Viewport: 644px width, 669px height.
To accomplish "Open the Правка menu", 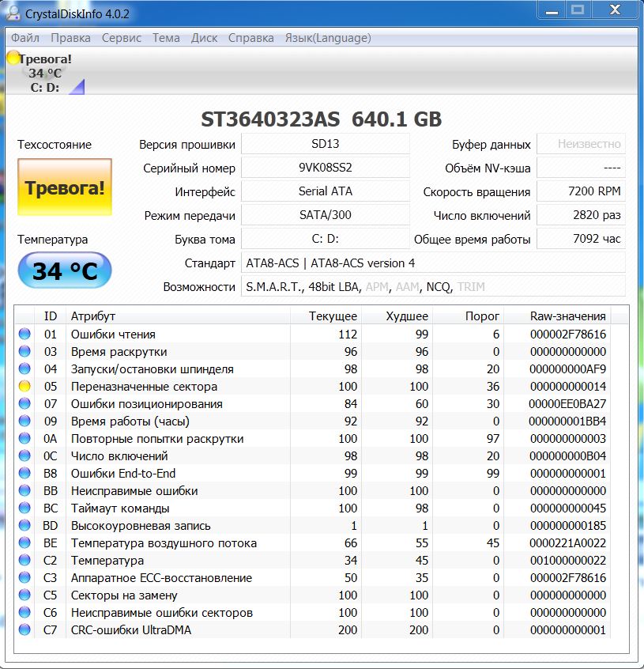I will point(71,38).
